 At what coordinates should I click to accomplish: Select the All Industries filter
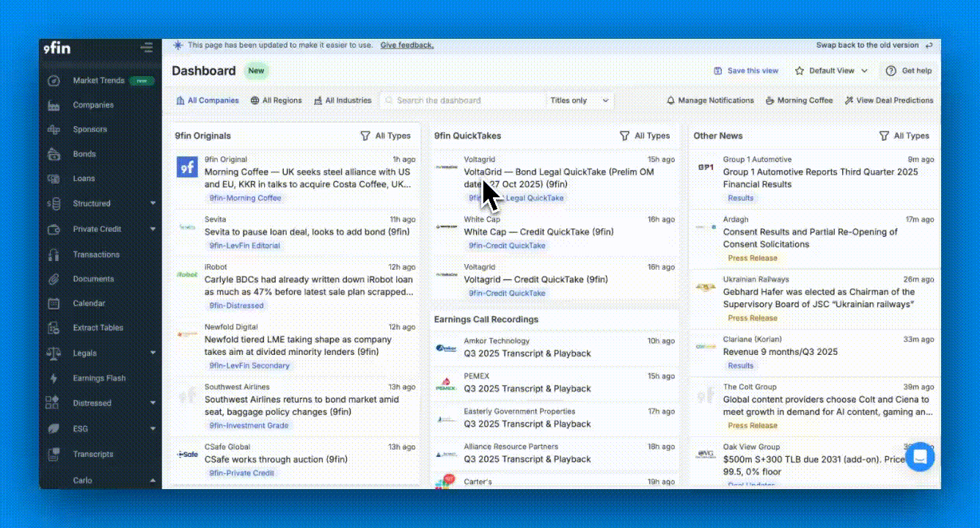pos(343,100)
